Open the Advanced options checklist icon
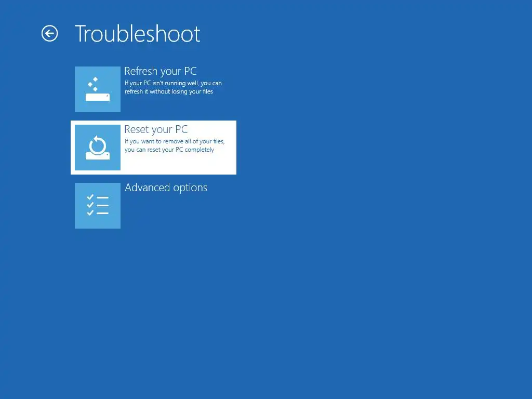This screenshot has height=399, width=532. pos(97,206)
